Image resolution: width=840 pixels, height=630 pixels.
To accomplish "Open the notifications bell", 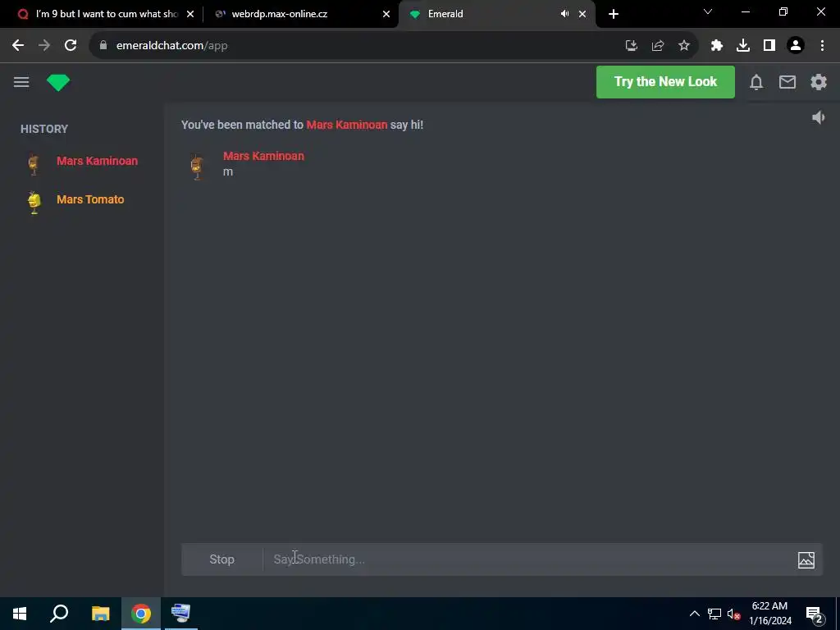I will 756,82.
